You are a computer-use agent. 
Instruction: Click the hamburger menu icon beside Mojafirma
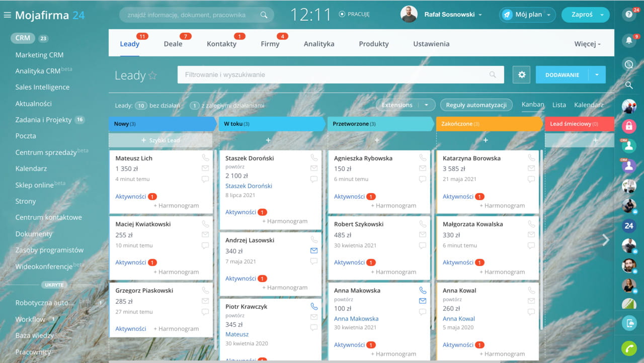(x=7, y=15)
